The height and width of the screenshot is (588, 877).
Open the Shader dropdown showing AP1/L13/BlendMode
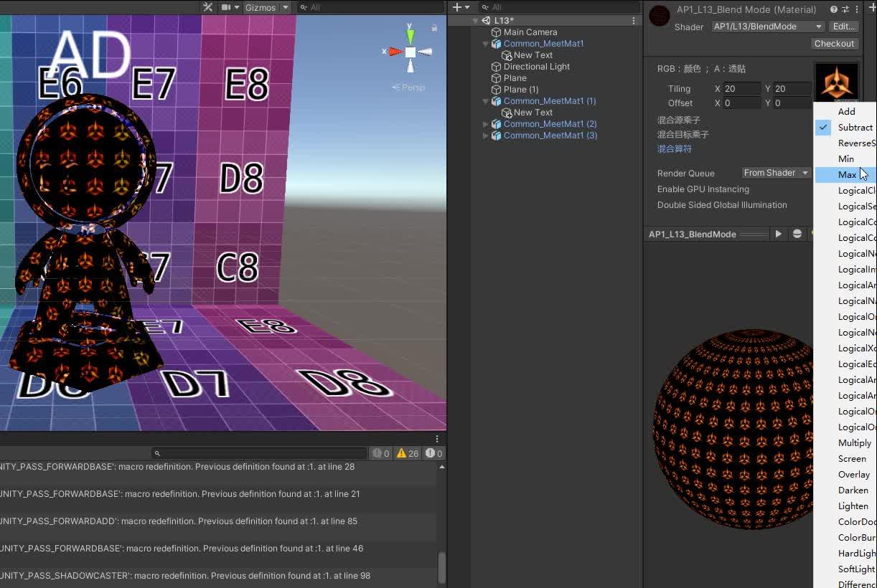pos(766,27)
